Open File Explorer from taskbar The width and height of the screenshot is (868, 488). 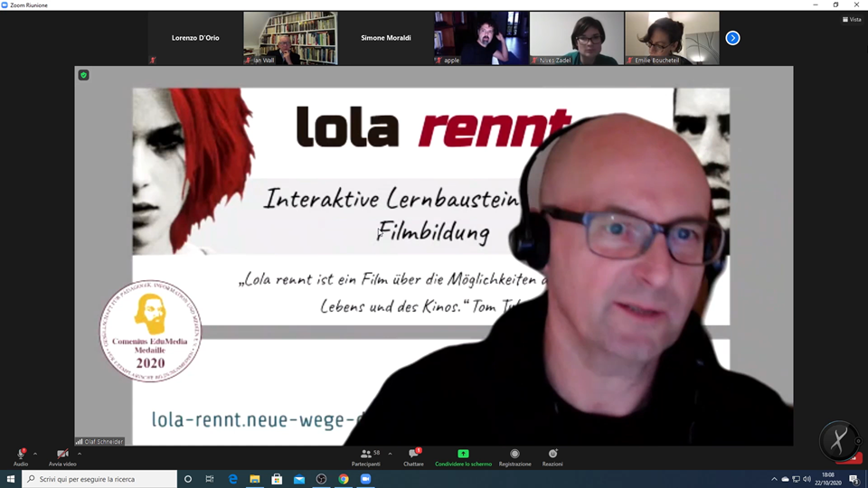pyautogui.click(x=255, y=479)
